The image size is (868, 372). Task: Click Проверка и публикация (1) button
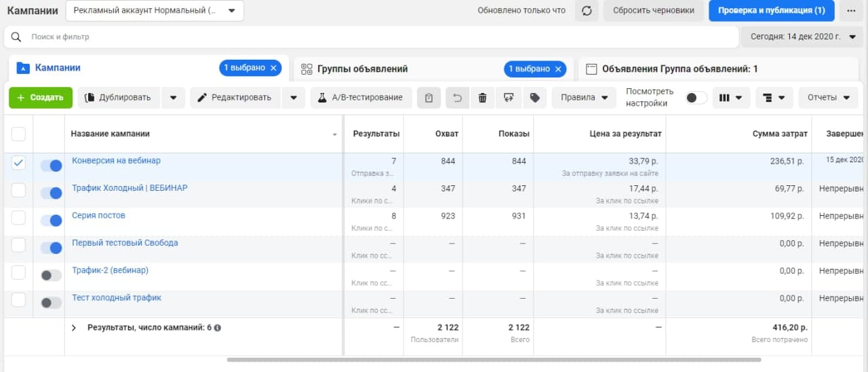click(x=772, y=11)
